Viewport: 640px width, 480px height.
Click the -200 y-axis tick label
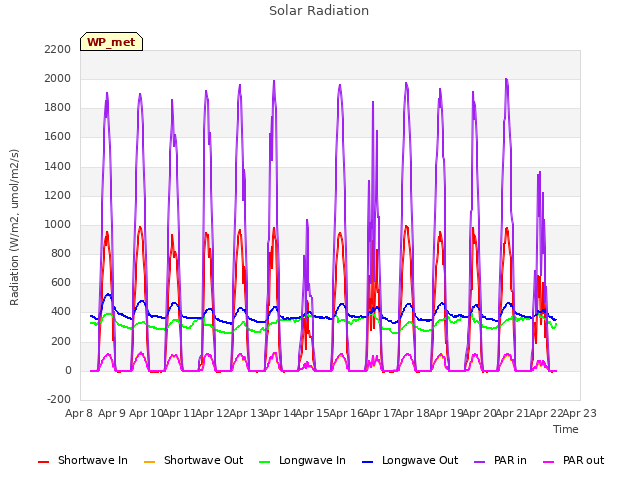coord(59,399)
